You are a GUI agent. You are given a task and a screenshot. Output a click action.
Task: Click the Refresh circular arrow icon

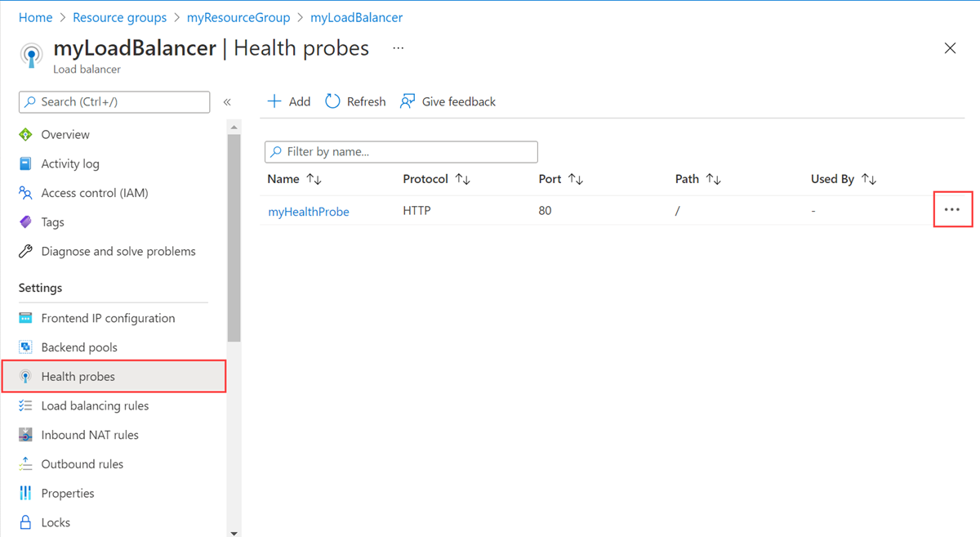click(x=332, y=101)
